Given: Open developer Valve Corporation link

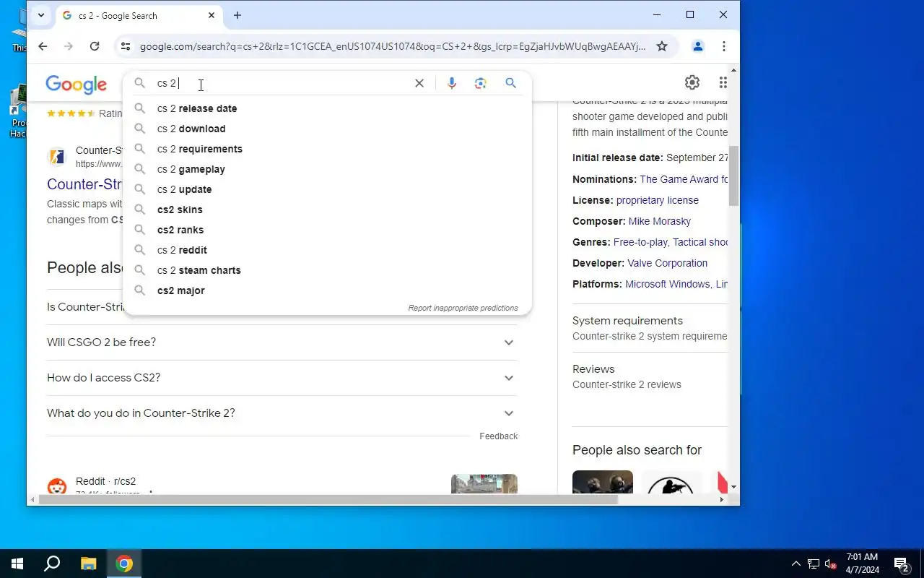Looking at the screenshot, I should point(668,263).
